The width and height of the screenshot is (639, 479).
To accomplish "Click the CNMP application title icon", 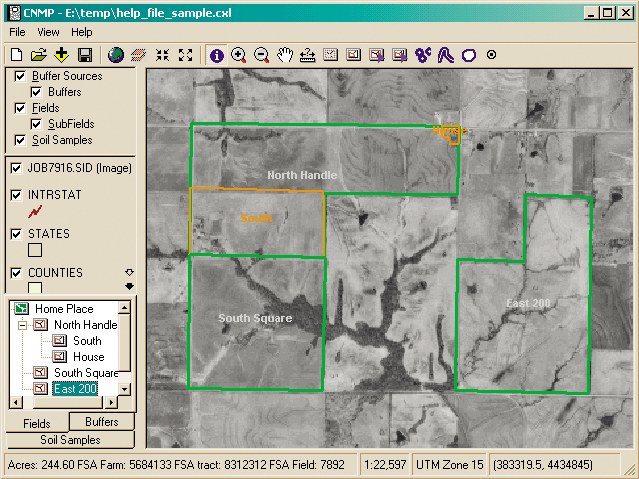I will 15,13.
